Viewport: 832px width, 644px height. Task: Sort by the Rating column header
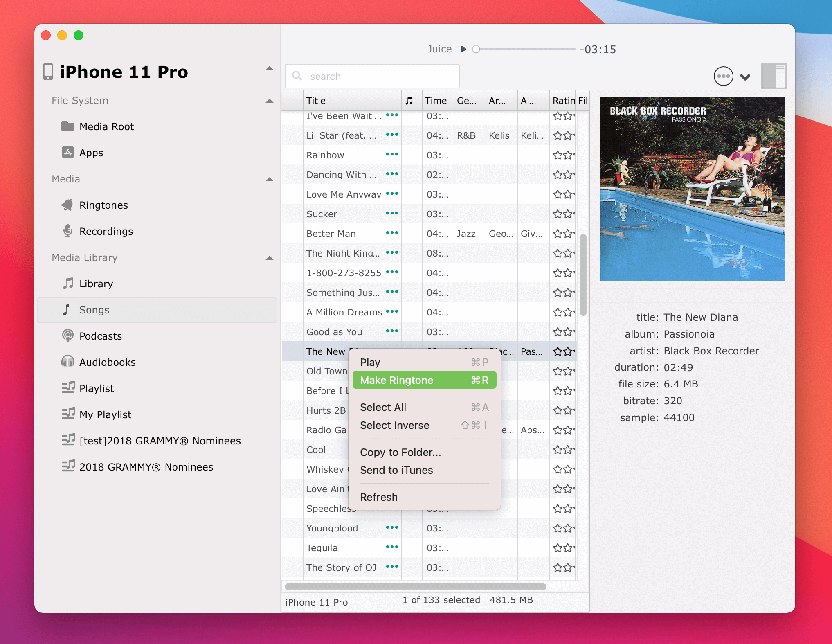pyautogui.click(x=563, y=101)
